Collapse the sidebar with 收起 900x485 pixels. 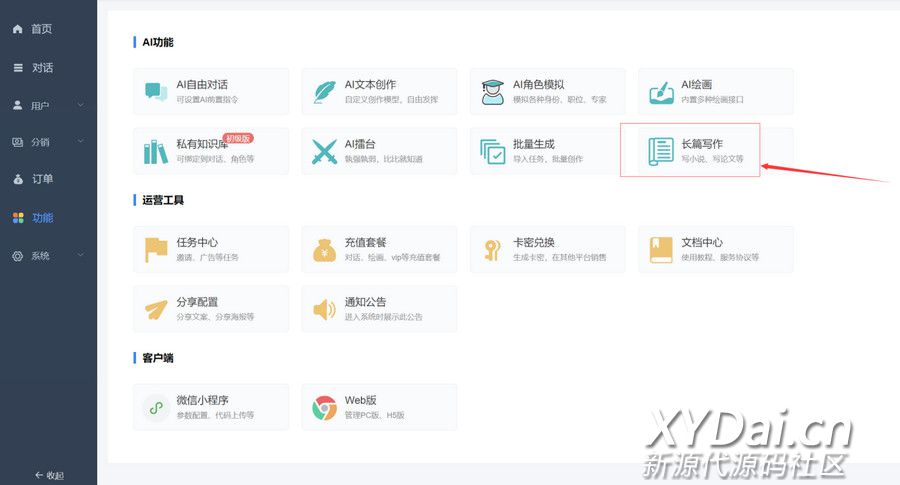coord(48,475)
